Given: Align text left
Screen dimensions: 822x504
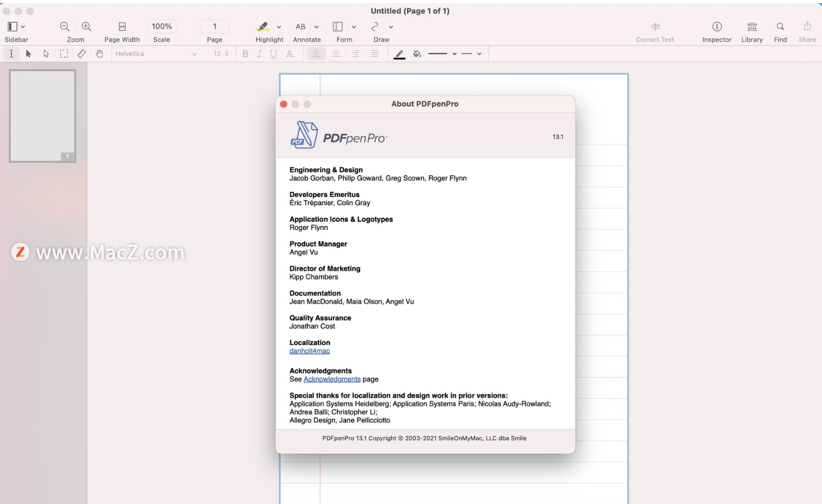Looking at the screenshot, I should (317, 54).
